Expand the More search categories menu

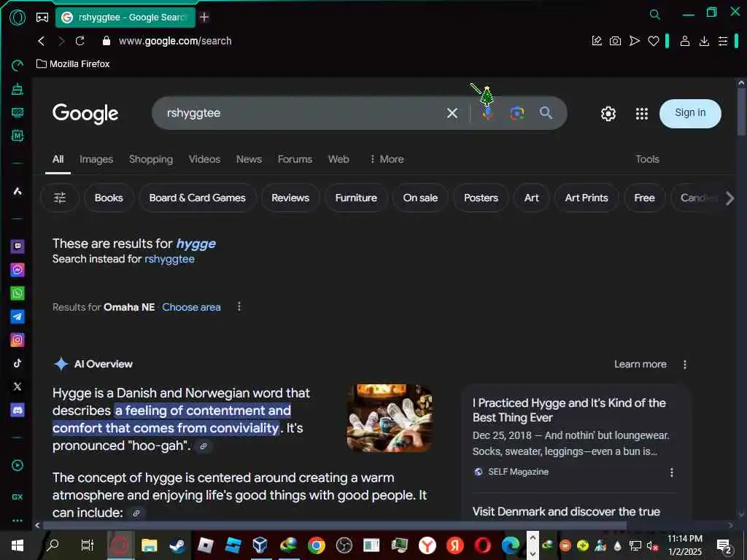pyautogui.click(x=387, y=159)
